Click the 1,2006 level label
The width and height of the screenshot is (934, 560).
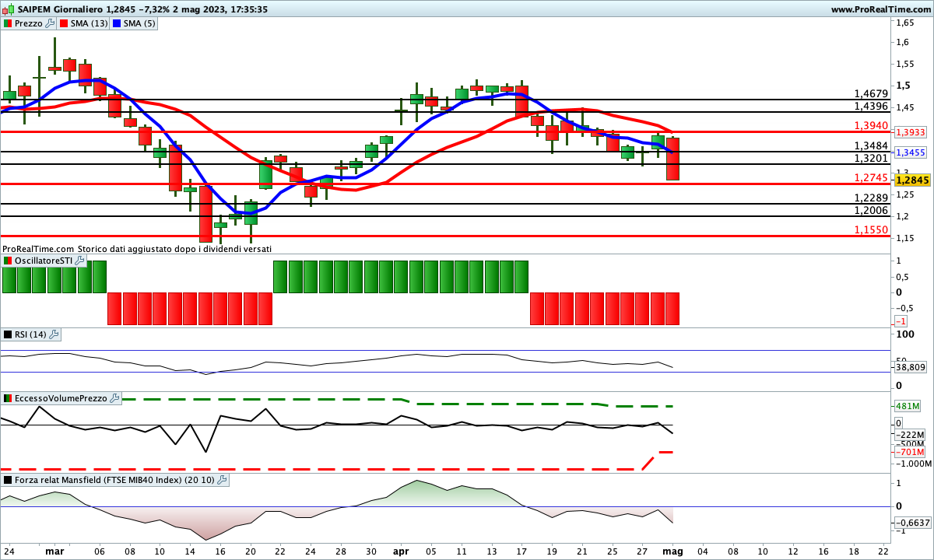click(871, 210)
